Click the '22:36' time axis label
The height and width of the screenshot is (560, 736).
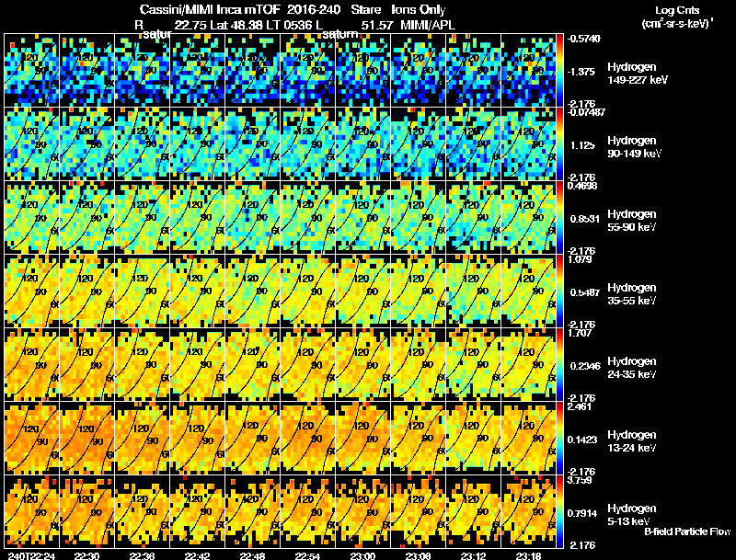pos(142,555)
